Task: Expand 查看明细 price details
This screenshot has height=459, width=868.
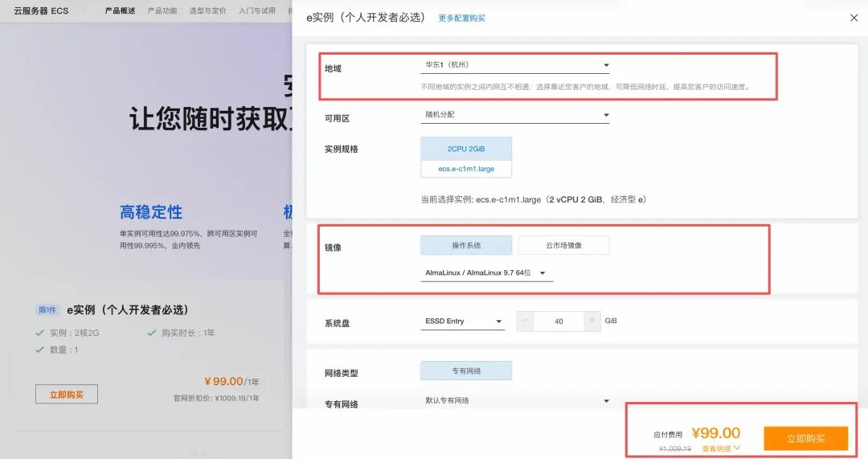Action: point(721,449)
